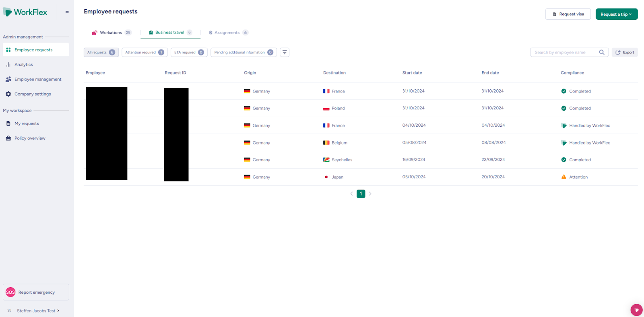Click the End date column header

point(490,73)
